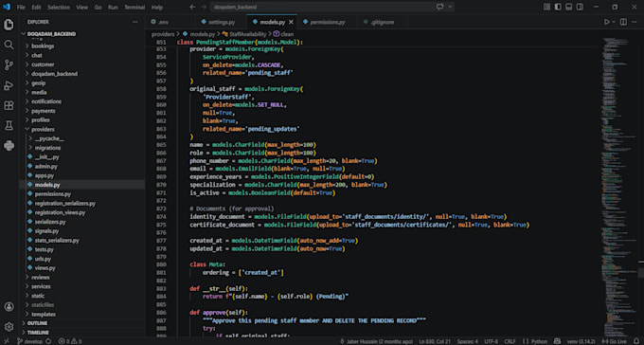Open the Python extension icon in activity bar
Screen dimensions: 644x345
[9, 146]
